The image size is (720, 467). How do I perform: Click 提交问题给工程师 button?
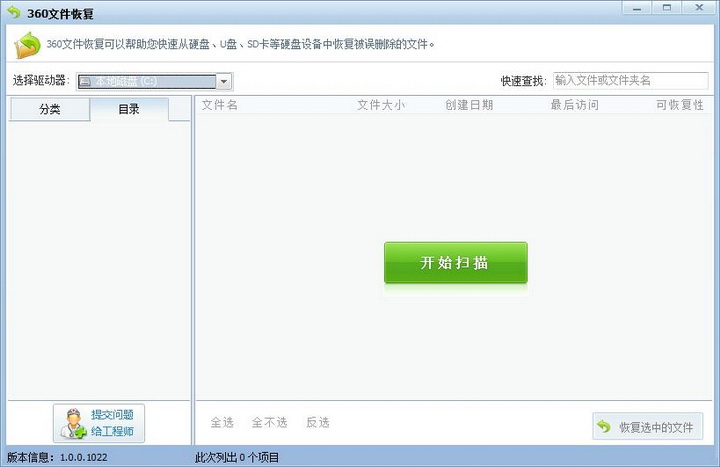point(99,423)
